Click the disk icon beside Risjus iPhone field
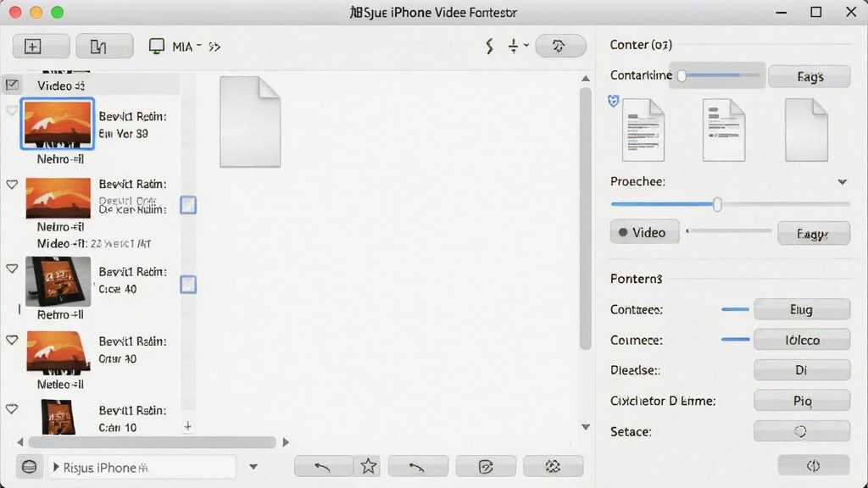The width and height of the screenshot is (868, 488). (x=30, y=467)
